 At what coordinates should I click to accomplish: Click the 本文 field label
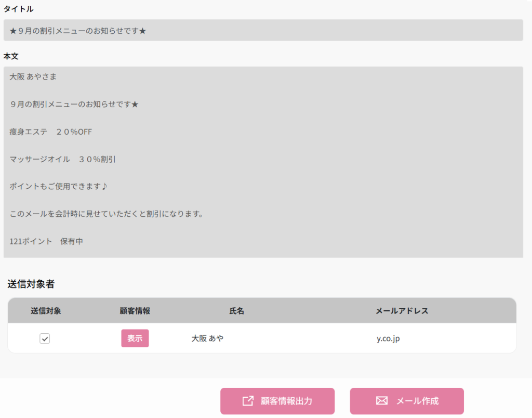(11, 56)
